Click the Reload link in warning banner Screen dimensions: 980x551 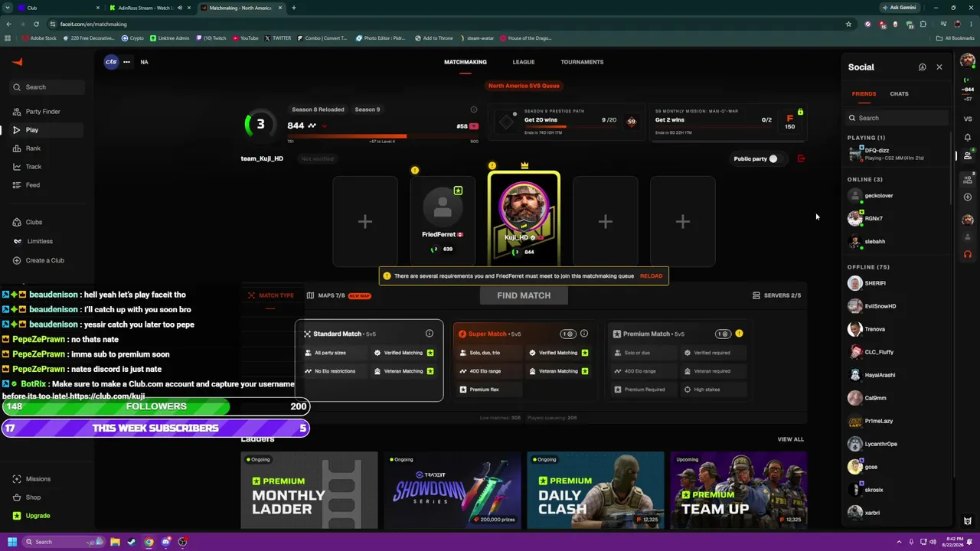tap(652, 276)
